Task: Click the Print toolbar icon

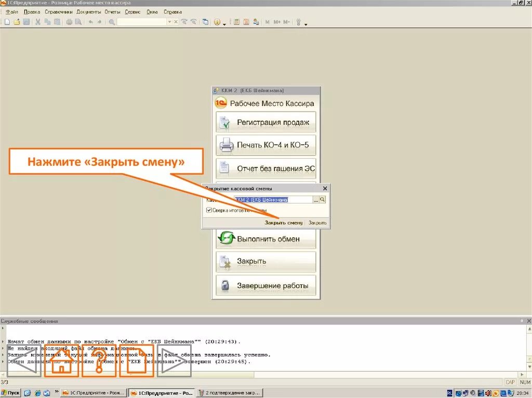Action: (69, 22)
